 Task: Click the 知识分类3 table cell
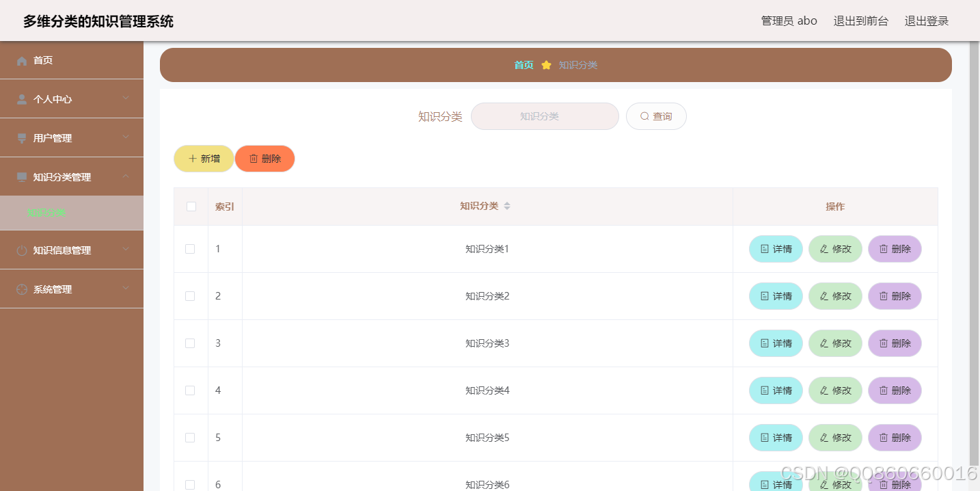(x=487, y=343)
